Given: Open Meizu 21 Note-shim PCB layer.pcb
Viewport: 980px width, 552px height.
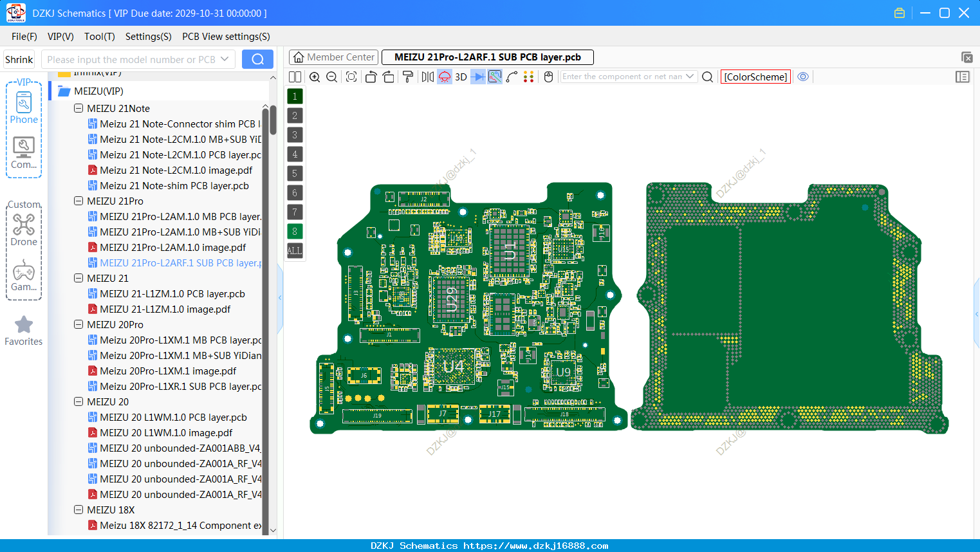Looking at the screenshot, I should (x=174, y=185).
